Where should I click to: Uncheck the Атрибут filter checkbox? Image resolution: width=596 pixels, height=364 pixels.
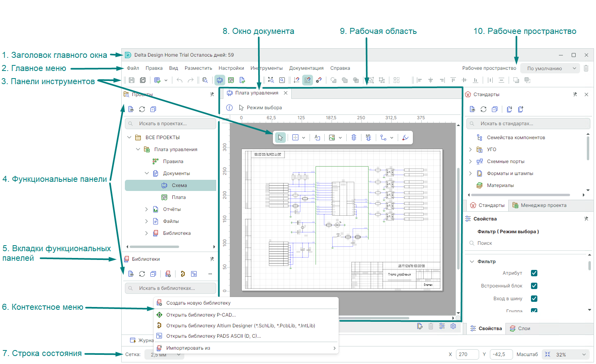[534, 273]
